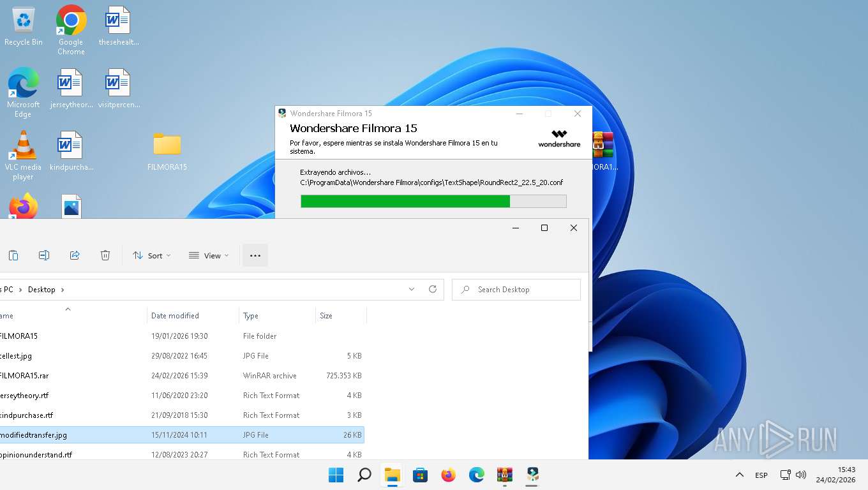Select the kindpurchase.rtf file row
868x490 pixels.
pos(182,415)
